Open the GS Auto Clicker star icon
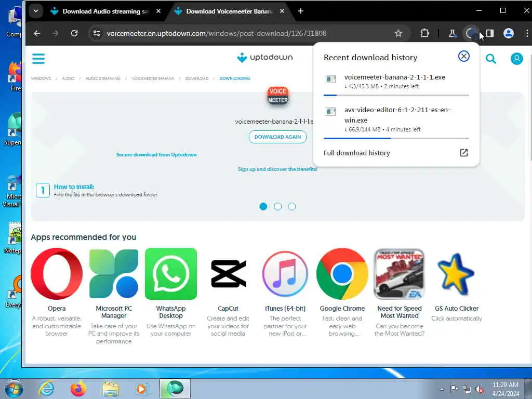Viewport: 532px width, 399px height. pos(456,274)
